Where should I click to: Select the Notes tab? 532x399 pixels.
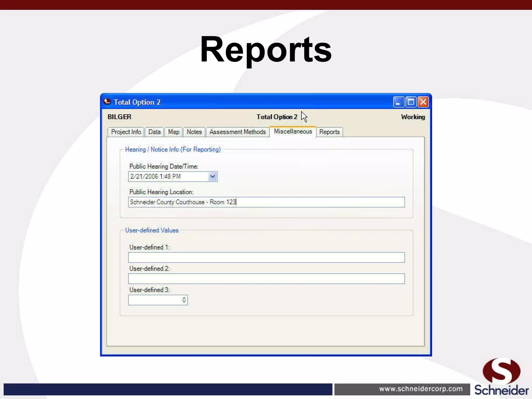[194, 132]
